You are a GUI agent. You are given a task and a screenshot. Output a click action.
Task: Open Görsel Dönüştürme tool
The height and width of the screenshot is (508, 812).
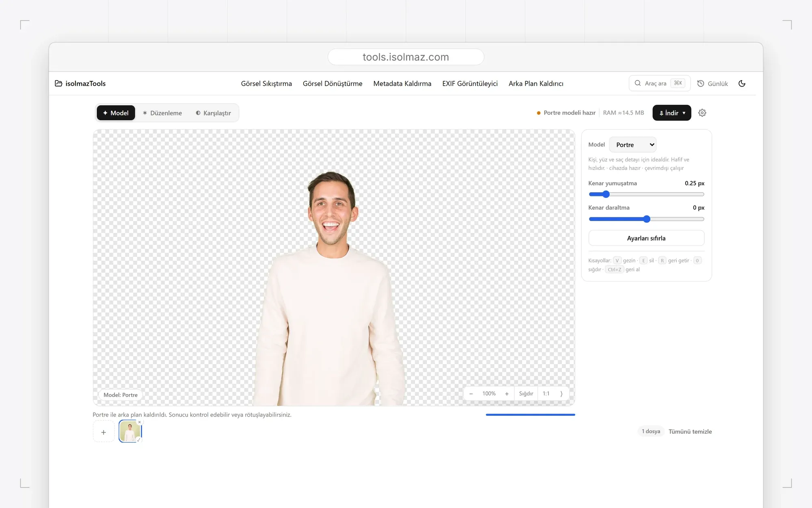(x=333, y=83)
